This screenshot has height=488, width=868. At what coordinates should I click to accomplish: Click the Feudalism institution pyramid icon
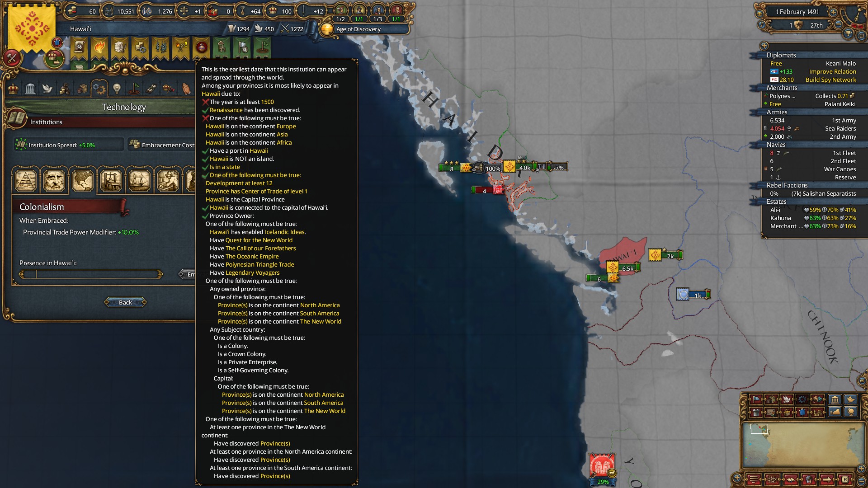tap(26, 180)
